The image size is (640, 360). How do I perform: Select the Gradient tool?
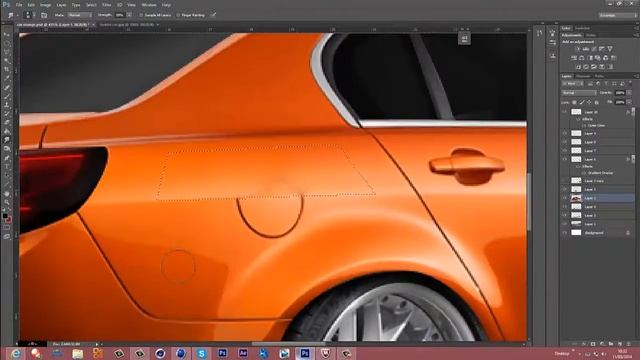pos(7,131)
